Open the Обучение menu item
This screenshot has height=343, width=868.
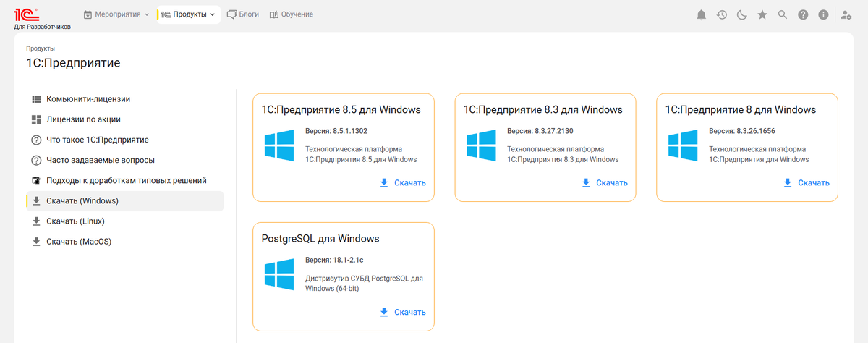291,14
